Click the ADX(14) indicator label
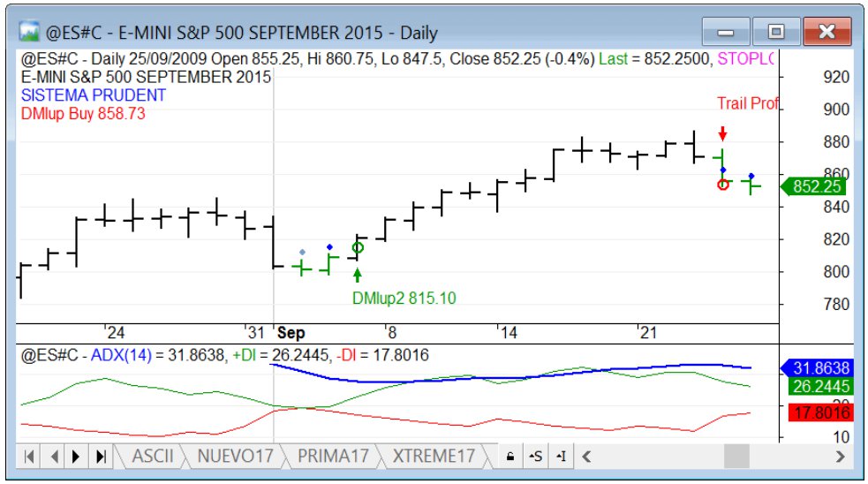The image size is (868, 484). click(121, 355)
